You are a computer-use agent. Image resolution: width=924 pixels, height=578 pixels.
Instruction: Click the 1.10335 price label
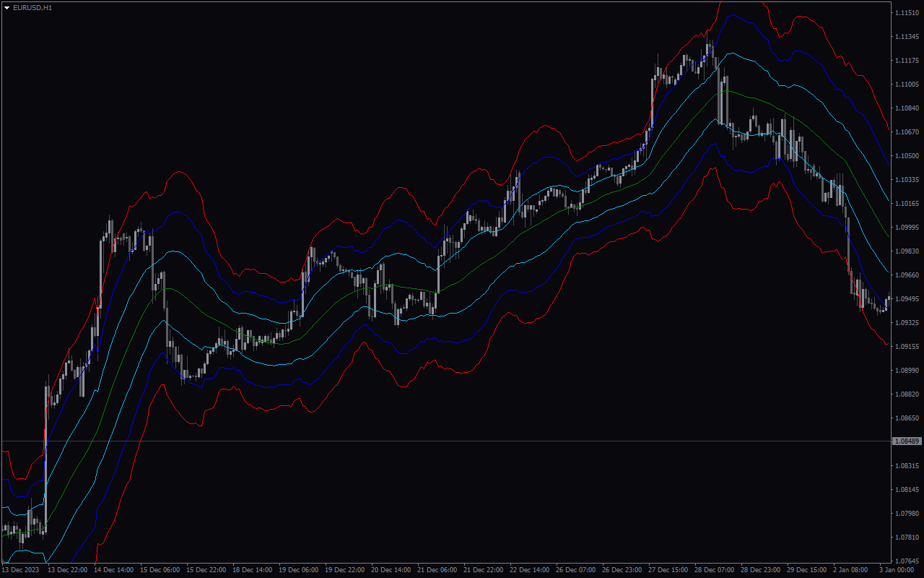pyautogui.click(x=907, y=180)
